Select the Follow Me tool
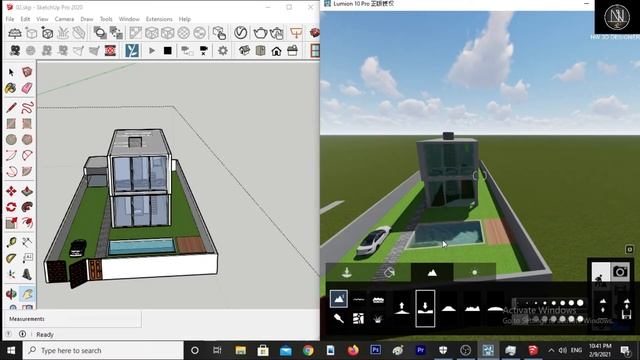640x360 pixels. (27, 207)
